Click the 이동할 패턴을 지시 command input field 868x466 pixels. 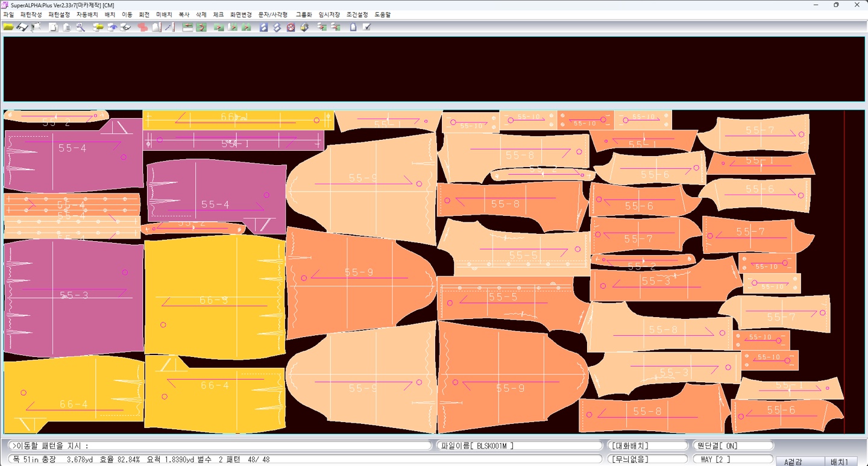(x=220, y=446)
